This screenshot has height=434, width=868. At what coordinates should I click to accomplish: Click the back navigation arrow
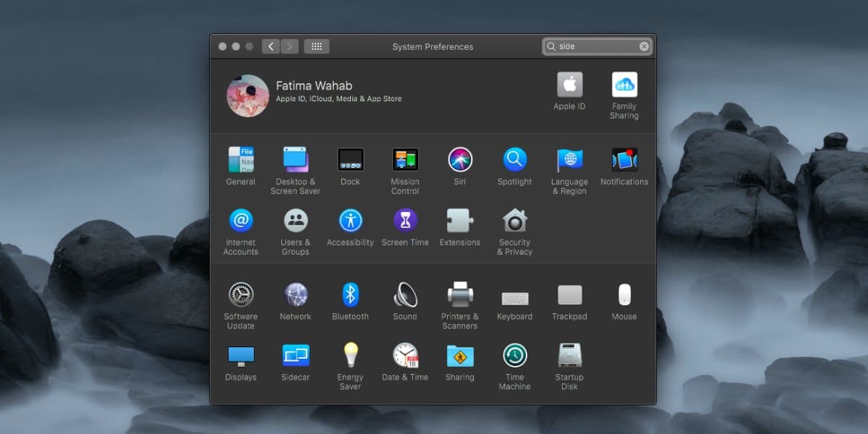[270, 46]
